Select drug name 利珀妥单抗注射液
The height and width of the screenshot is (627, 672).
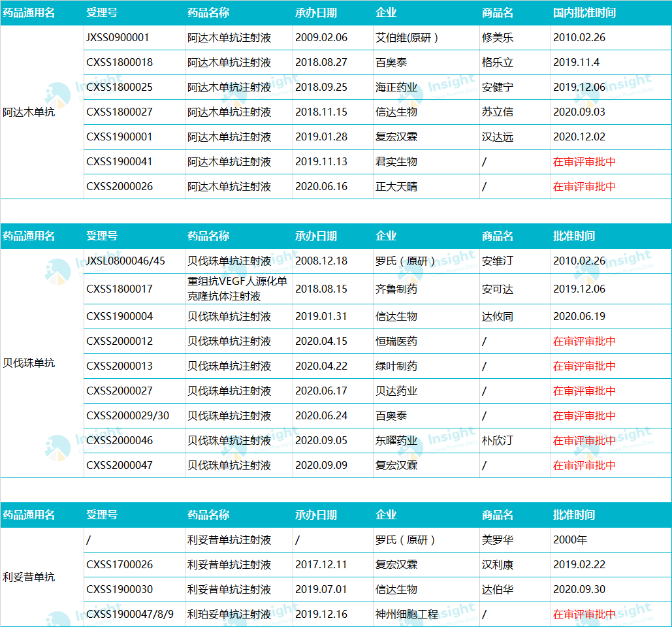click(x=229, y=615)
